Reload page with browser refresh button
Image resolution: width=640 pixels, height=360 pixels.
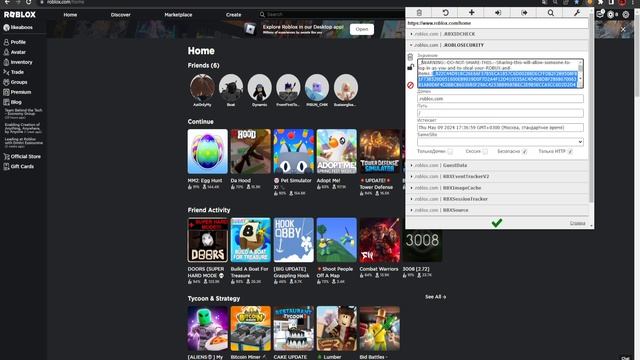tap(29, 2)
